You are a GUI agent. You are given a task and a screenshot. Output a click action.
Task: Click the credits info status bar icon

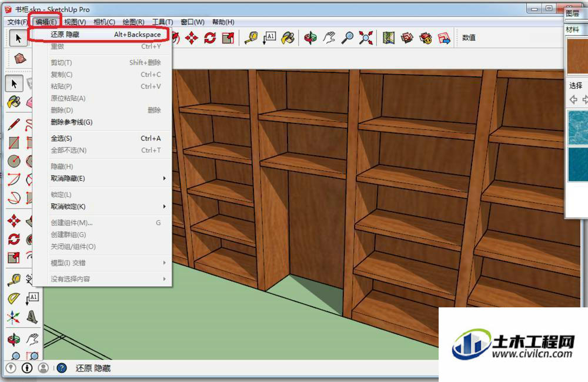point(27,368)
